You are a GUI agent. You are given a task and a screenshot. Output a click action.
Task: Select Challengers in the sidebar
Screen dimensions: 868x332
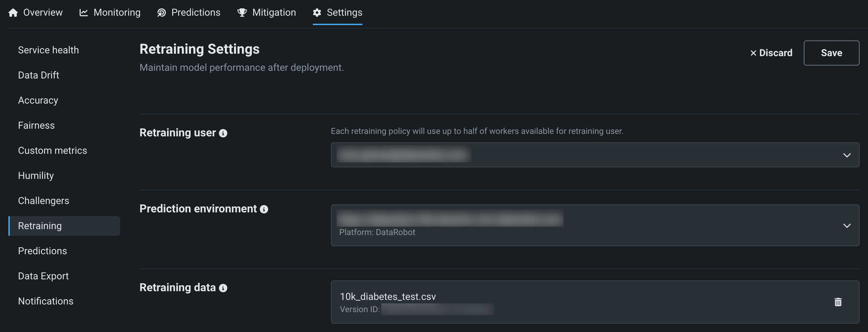click(x=44, y=201)
